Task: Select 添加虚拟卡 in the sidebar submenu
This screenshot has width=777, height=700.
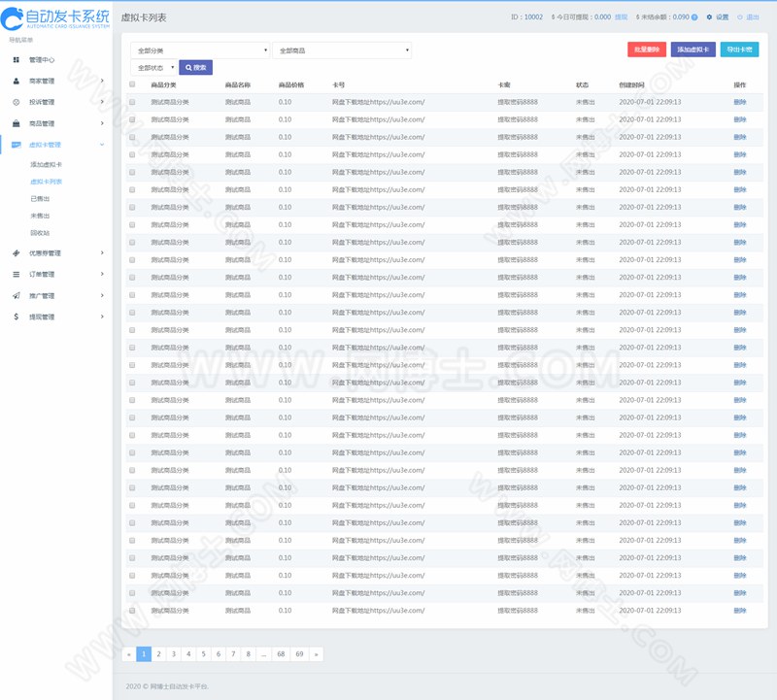Action: pyautogui.click(x=46, y=164)
